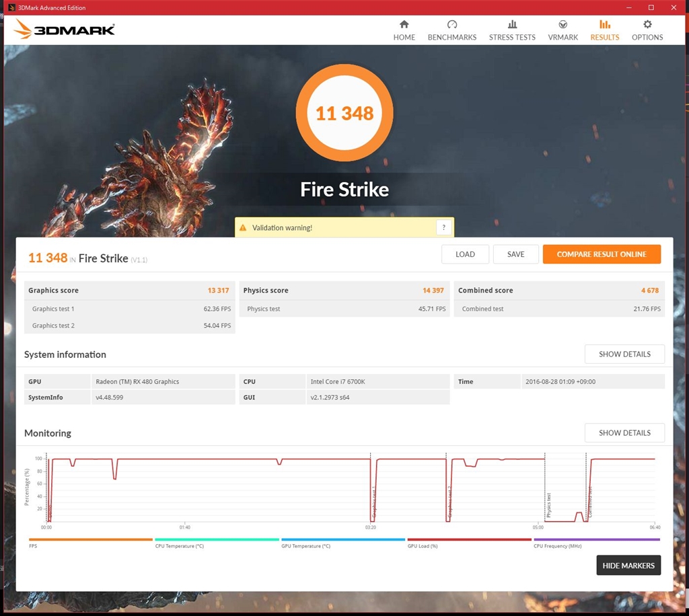689x616 pixels.
Task: Click Intel Core i7 6700K cell
Action: (378, 381)
